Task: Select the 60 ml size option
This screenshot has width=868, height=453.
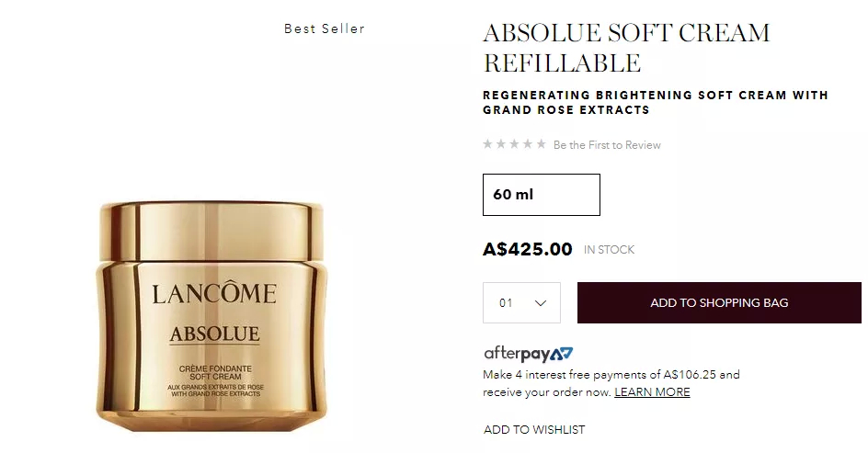Action: tap(542, 195)
